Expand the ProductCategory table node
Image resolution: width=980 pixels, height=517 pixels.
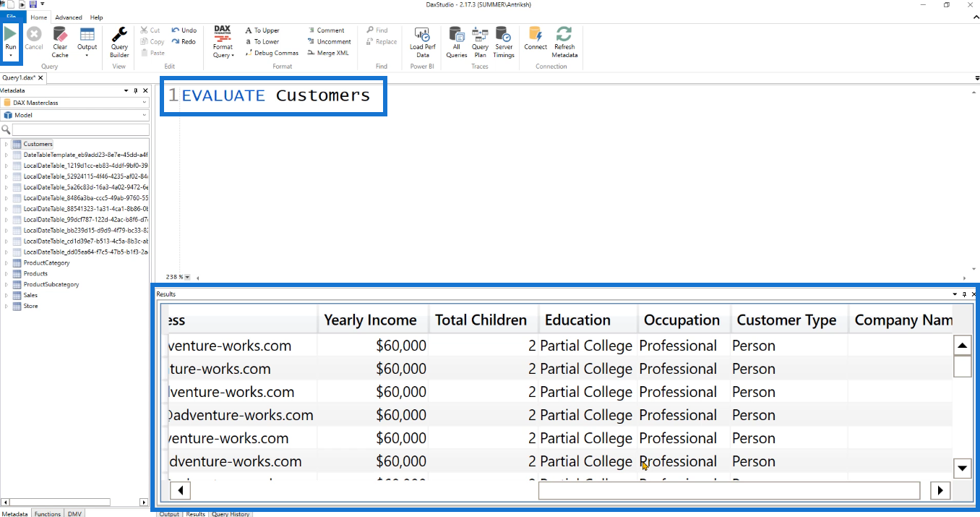6,263
